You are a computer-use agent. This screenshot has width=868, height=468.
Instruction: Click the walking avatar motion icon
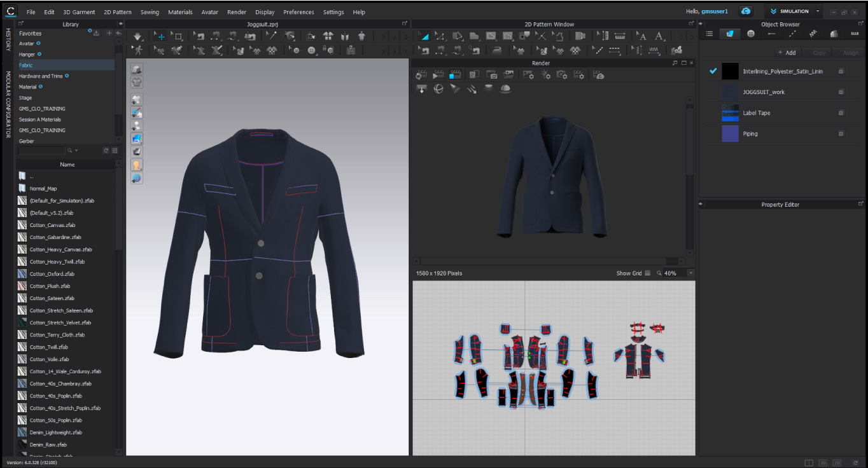[x=137, y=50]
